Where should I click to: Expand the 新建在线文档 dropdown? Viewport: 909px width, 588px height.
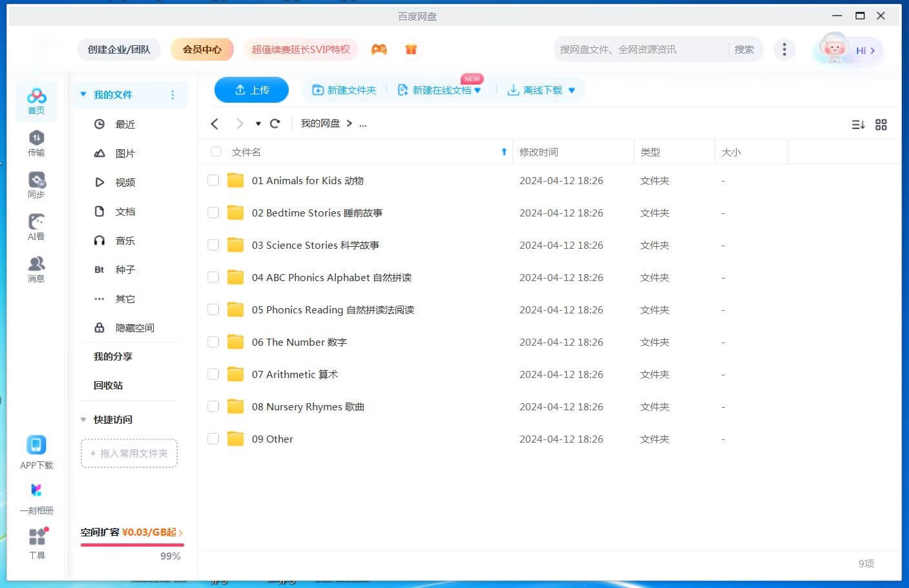click(477, 90)
